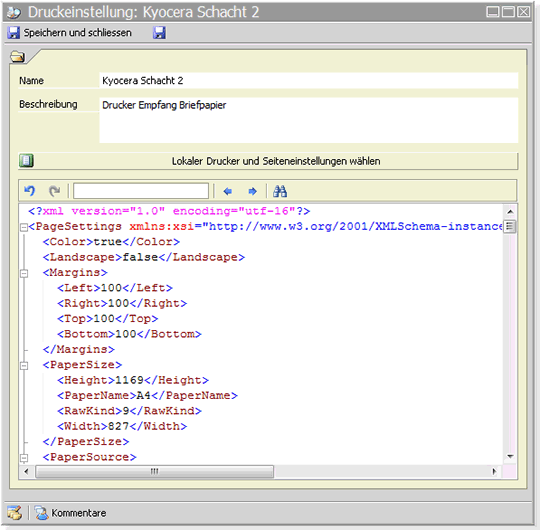
Task: Collapse the PageSettings XML node
Action: tap(24, 227)
